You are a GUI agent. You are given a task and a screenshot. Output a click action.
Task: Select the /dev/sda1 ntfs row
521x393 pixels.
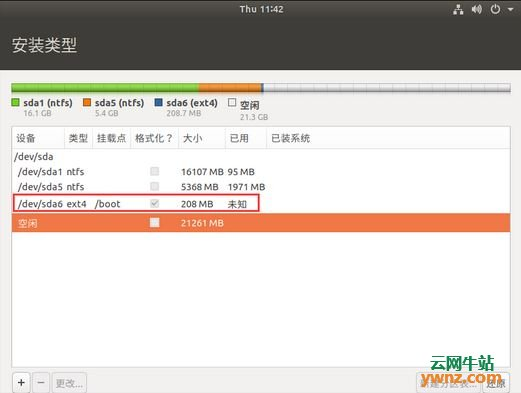(261, 172)
